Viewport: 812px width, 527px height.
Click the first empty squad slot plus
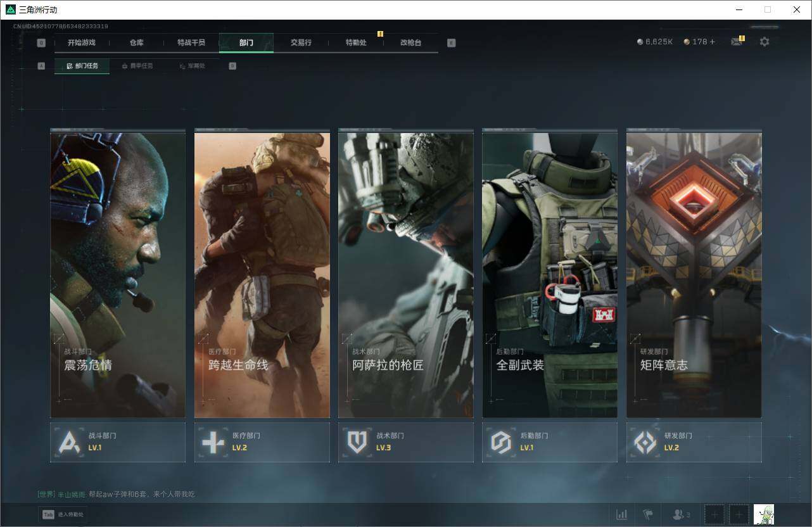(714, 514)
